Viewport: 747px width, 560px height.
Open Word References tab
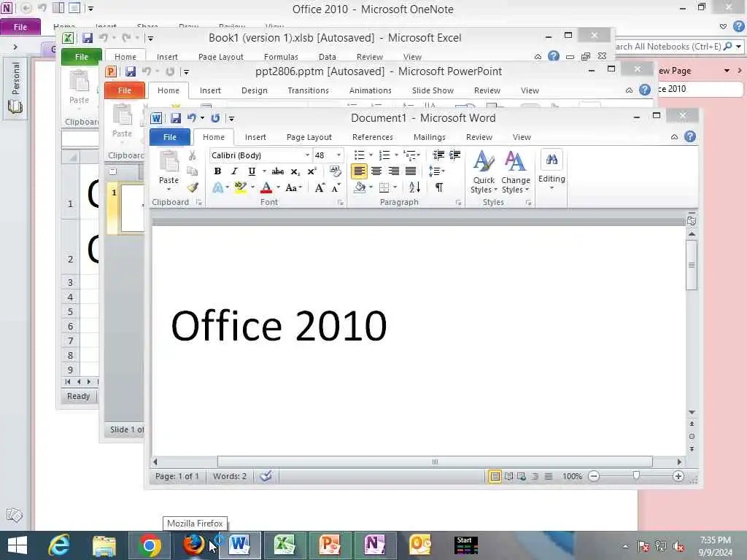(373, 137)
